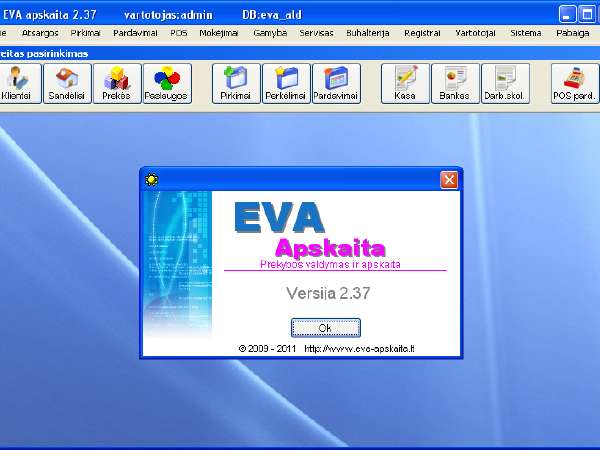Open the Atsargos menu

(40, 33)
